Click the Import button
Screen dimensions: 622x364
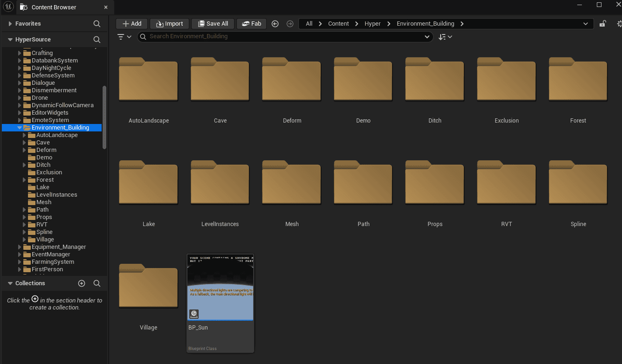[x=170, y=24]
